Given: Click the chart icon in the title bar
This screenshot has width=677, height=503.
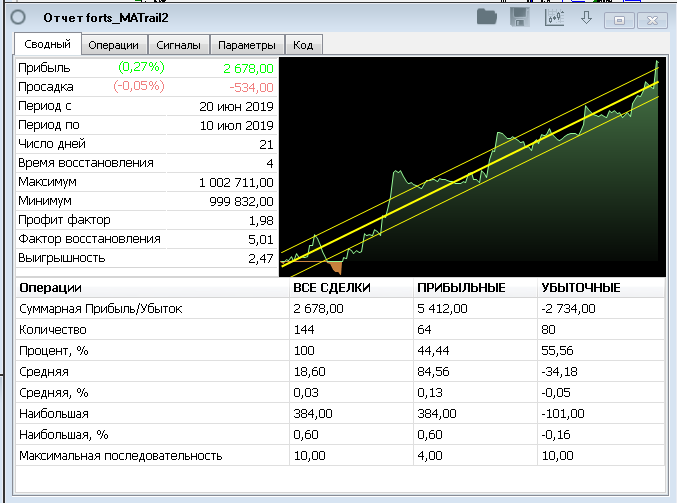Looking at the screenshot, I should (553, 17).
